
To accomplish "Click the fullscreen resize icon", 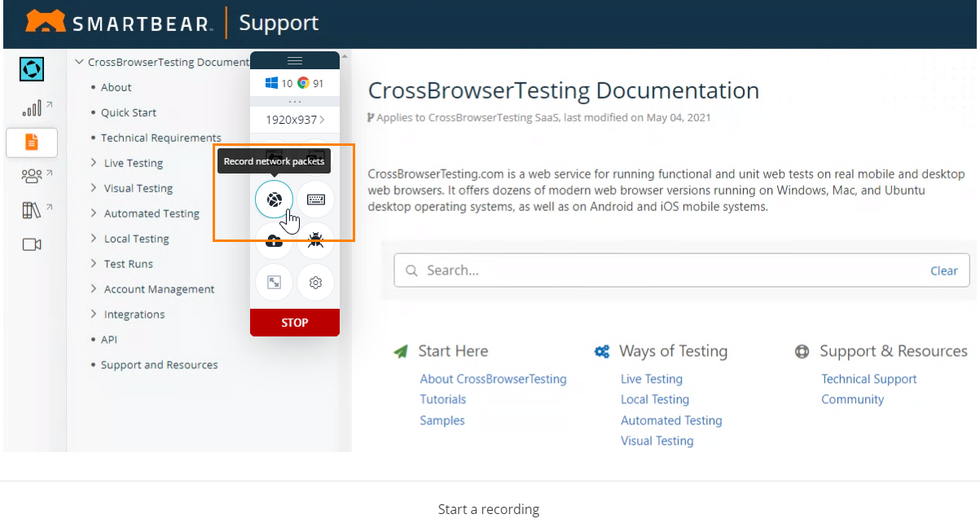I will [274, 283].
